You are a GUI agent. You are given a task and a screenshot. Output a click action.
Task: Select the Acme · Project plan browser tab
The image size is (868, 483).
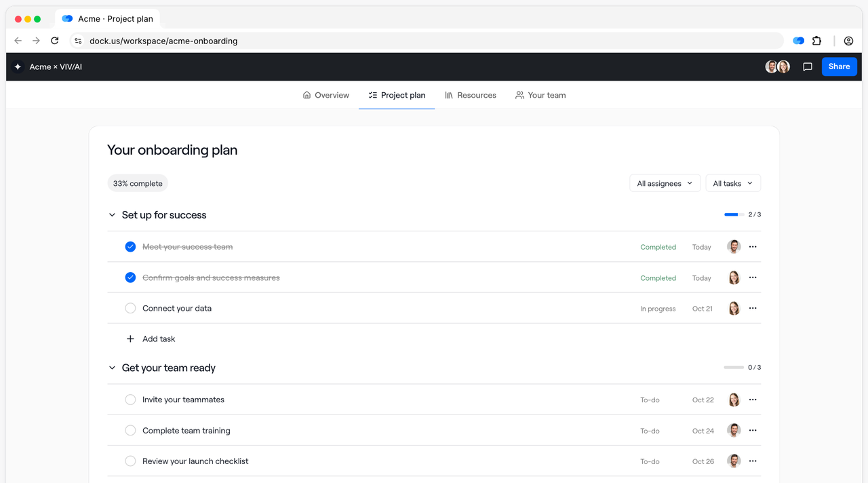pyautogui.click(x=106, y=19)
